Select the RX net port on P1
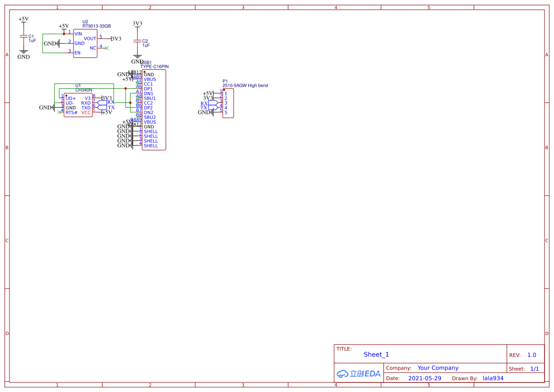Image resolution: width=554 pixels, height=392 pixels. point(204,103)
